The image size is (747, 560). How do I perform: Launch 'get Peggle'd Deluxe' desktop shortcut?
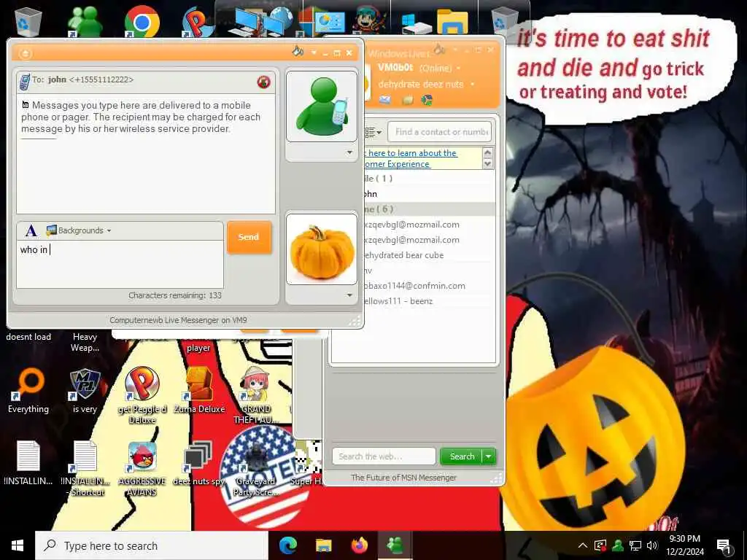(x=142, y=395)
